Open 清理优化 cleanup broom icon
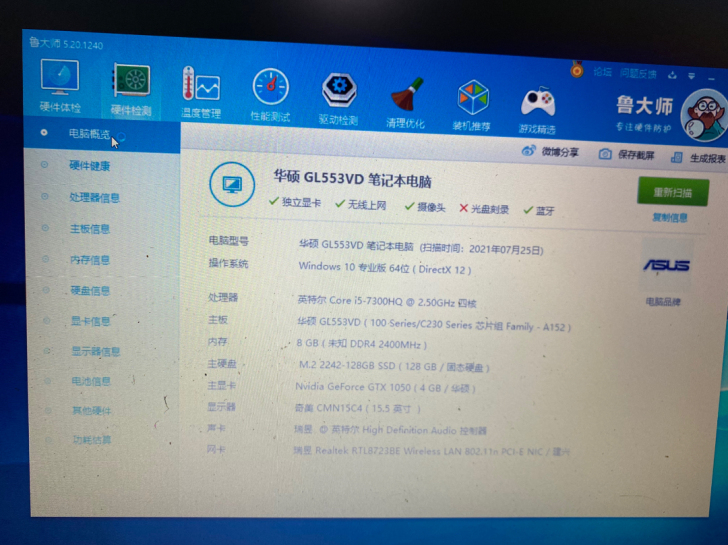 (x=406, y=95)
